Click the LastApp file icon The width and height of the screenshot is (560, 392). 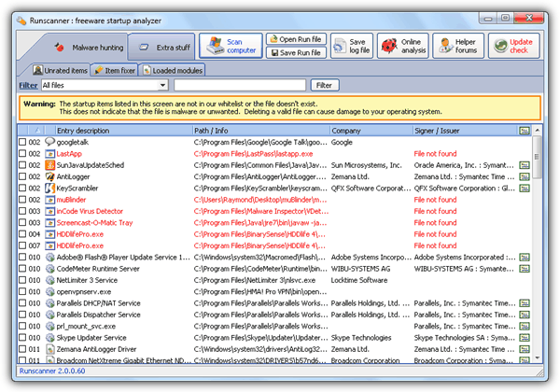coord(49,153)
